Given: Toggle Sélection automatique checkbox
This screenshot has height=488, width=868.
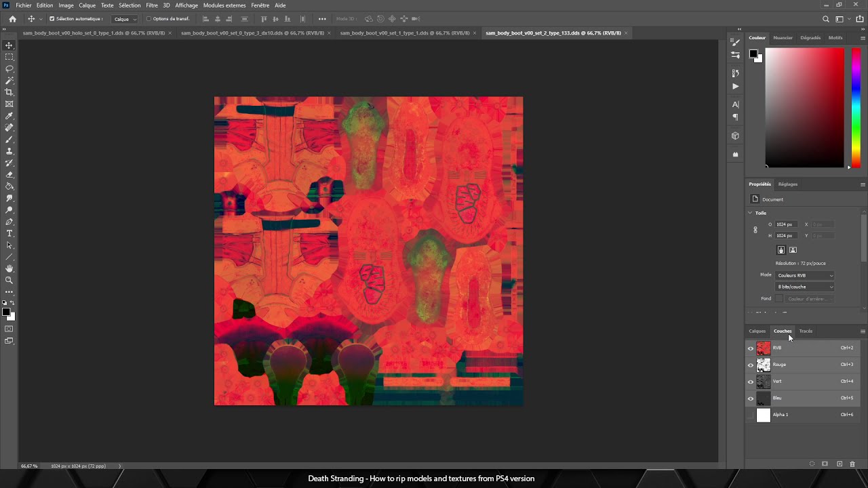Looking at the screenshot, I should click(x=52, y=19).
